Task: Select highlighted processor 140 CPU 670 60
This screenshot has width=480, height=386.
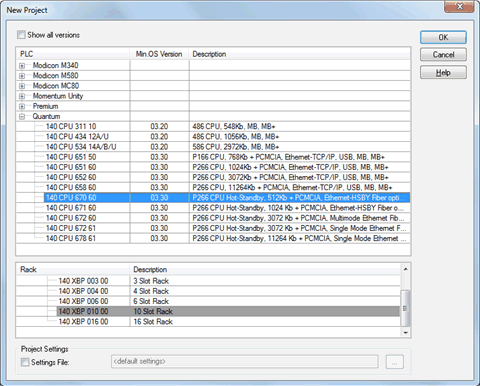Action: coord(71,198)
